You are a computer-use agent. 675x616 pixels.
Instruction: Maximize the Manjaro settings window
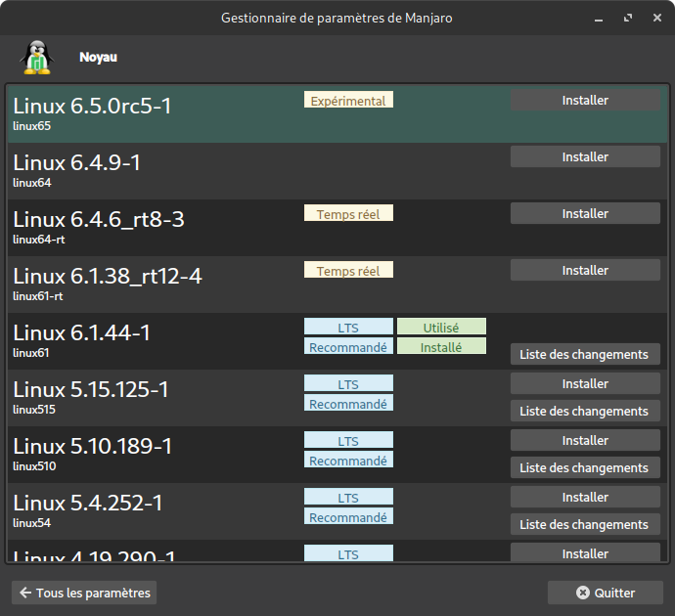(x=628, y=18)
